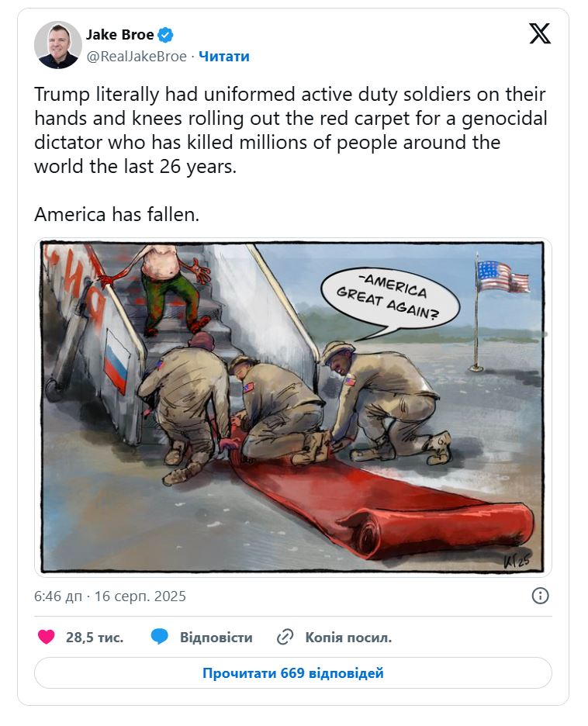
Task: Click the blue reply bubble icon
Action: coord(160,637)
